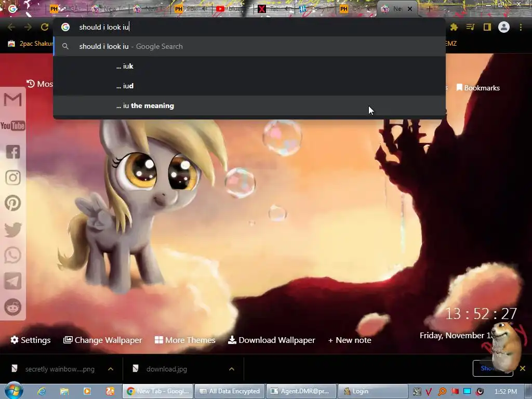Screen dimensions: 532x399
Task: Switch to Agent.DMR taskbar window
Action: click(x=301, y=391)
